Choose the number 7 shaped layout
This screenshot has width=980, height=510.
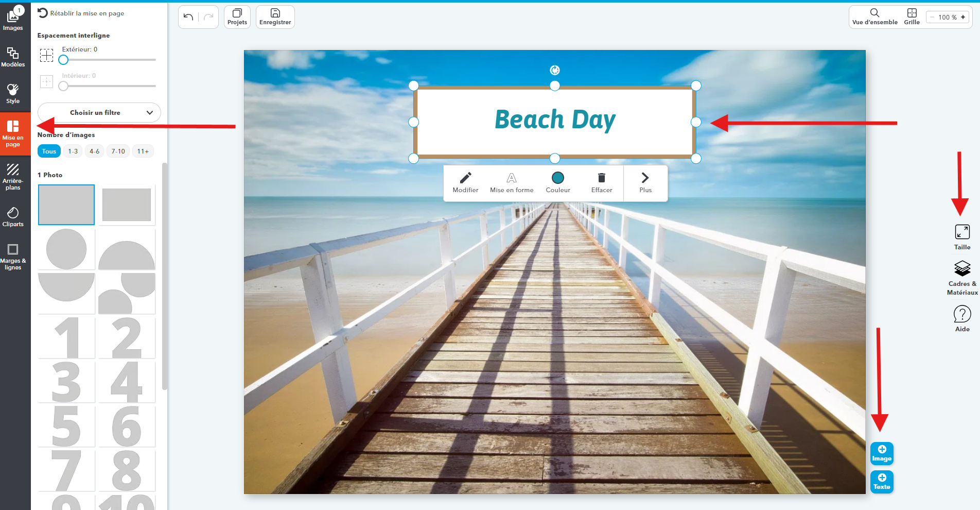point(66,470)
